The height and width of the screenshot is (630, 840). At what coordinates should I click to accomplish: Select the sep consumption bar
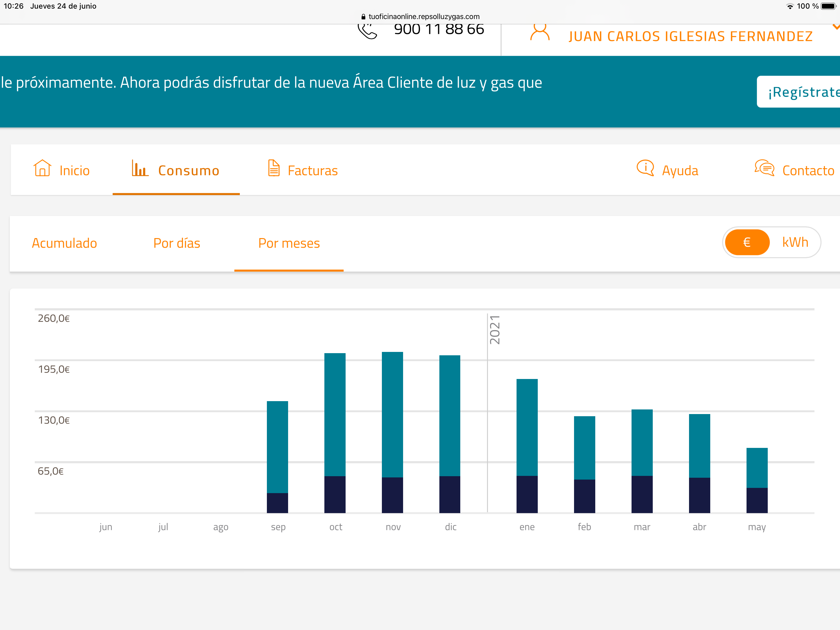coord(278,457)
